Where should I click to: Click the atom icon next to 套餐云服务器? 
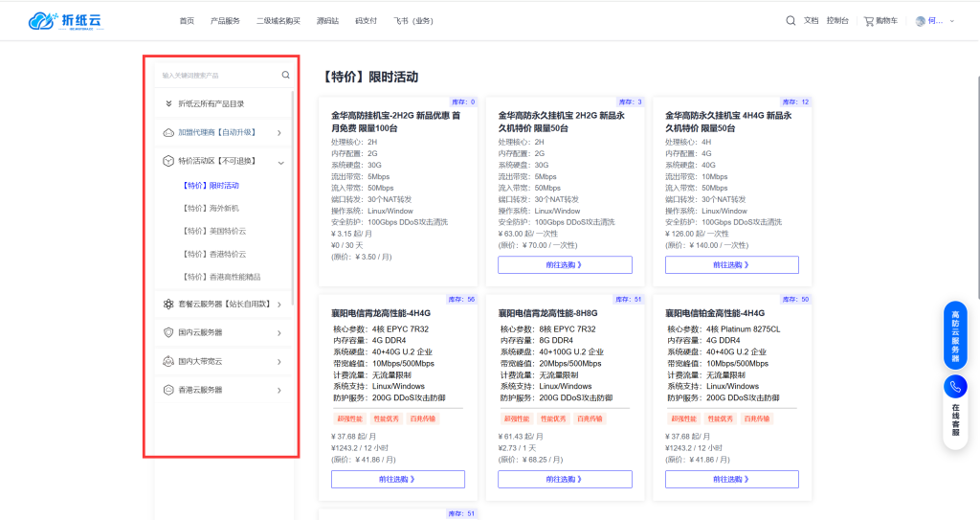click(x=168, y=305)
